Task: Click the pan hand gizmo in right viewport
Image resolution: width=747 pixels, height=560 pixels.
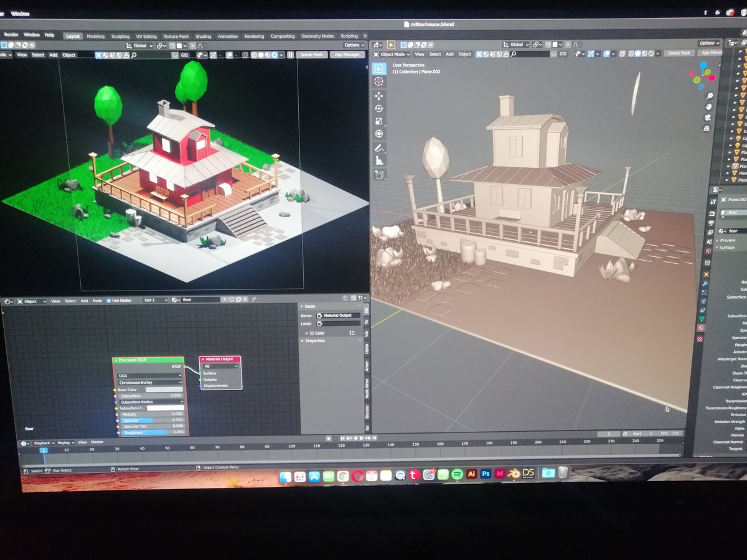Action: point(708,106)
